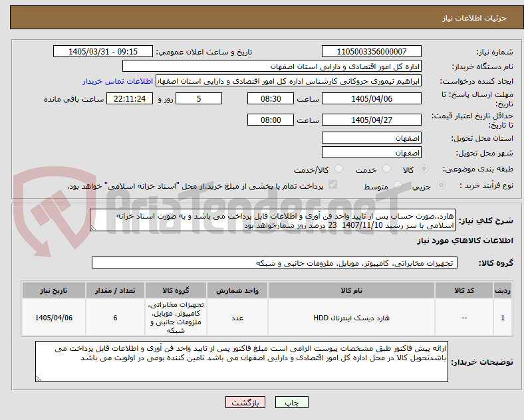Click the resize handle of buyer notes box
The width and height of the screenshot is (524, 420).
(x=39, y=379)
